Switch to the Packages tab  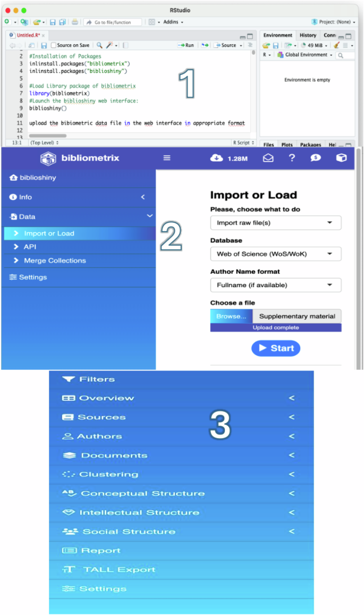tap(311, 145)
